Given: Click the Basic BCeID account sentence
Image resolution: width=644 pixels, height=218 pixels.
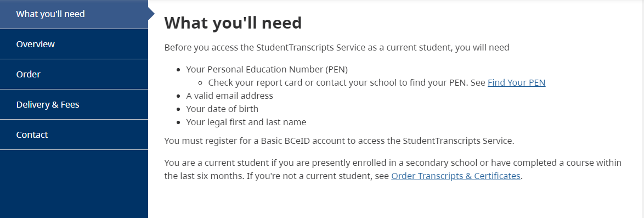Looking at the screenshot, I should tap(339, 141).
